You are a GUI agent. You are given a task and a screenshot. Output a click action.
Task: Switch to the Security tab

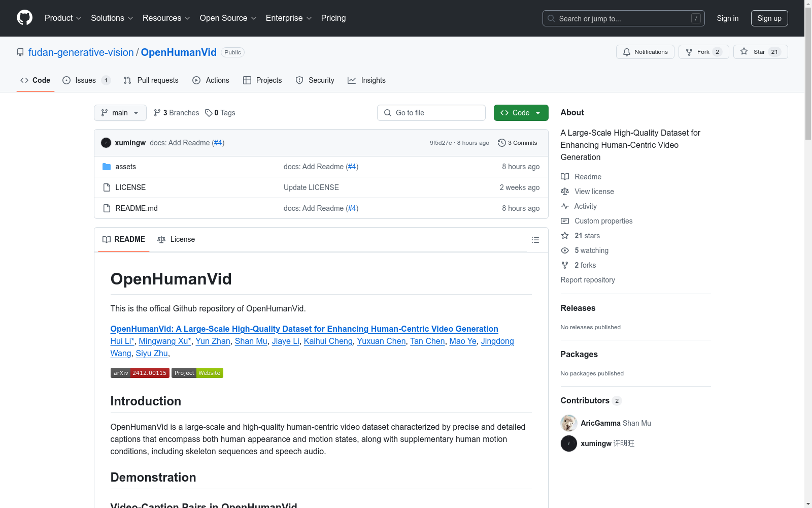(x=315, y=80)
